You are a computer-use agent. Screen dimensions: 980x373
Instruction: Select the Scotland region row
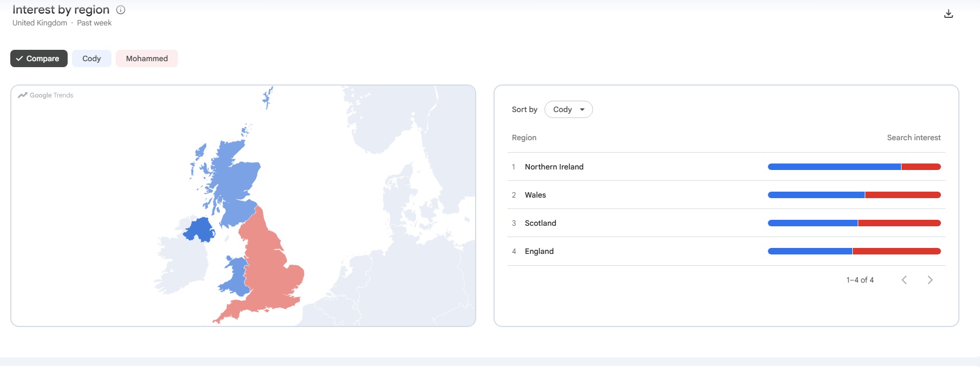(726, 223)
